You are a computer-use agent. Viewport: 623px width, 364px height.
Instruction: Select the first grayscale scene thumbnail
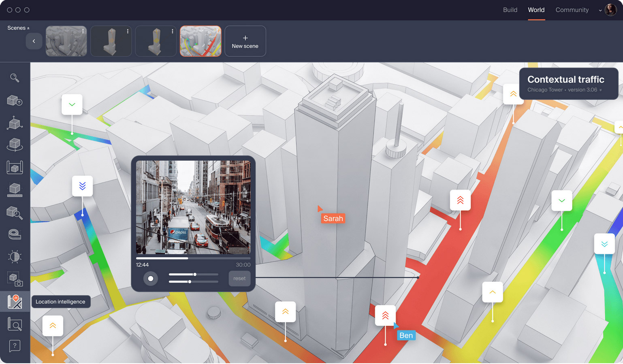[x=66, y=41]
